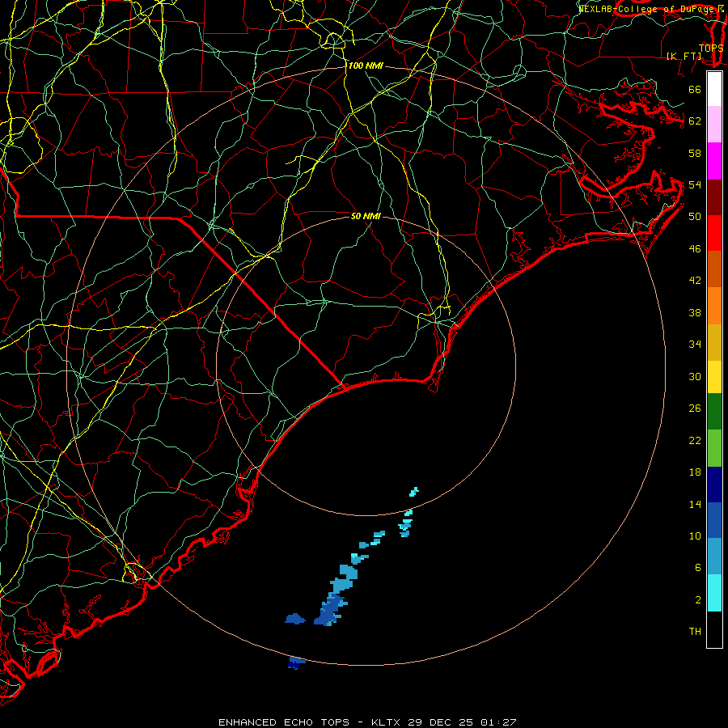Click the dark maroon legend swatch
This screenshot has width=728, height=728.
(x=714, y=197)
